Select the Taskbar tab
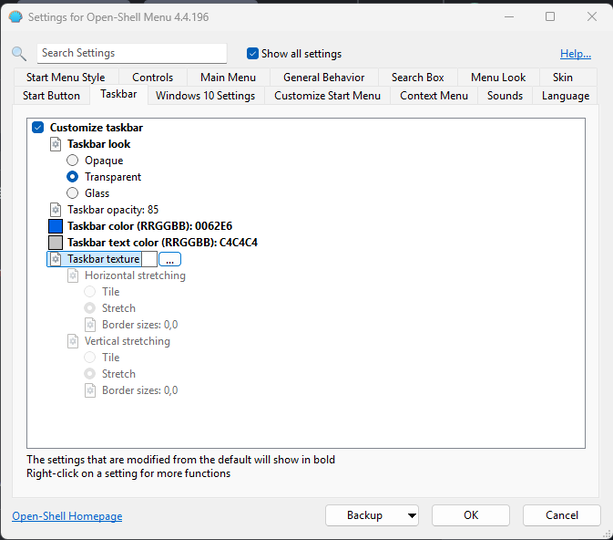This screenshot has width=613, height=540. coord(119,95)
